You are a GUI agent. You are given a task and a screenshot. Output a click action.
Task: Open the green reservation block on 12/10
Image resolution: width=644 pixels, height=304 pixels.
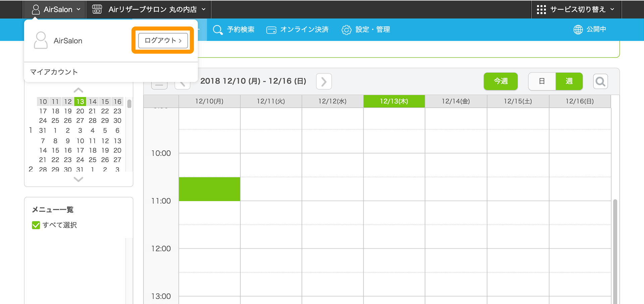[x=209, y=189]
